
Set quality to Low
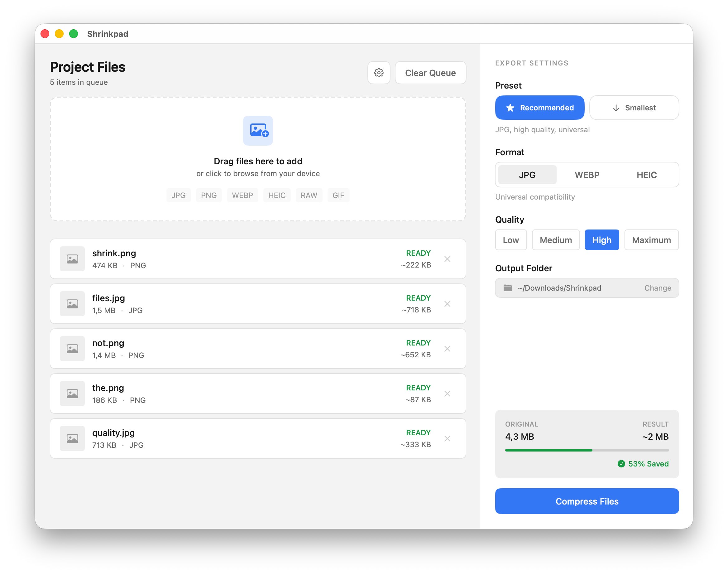coord(511,240)
